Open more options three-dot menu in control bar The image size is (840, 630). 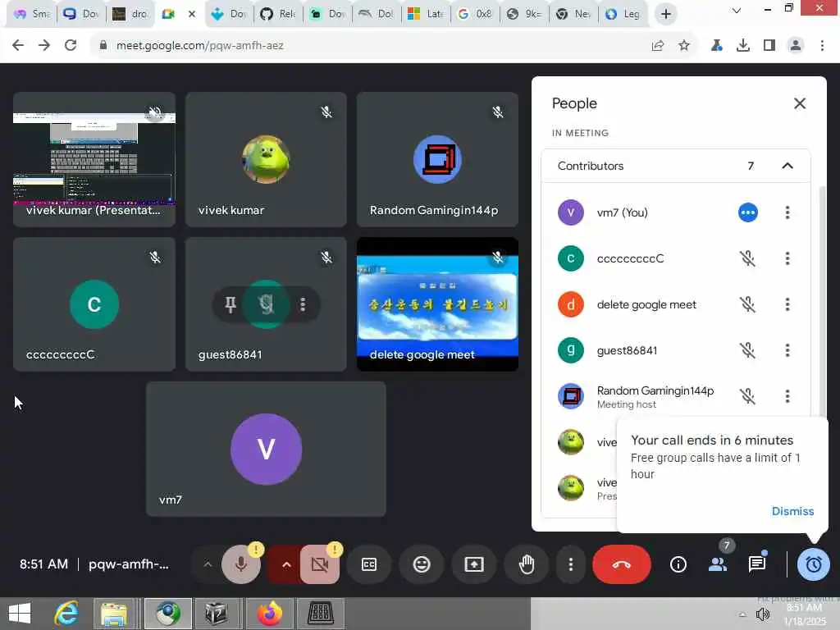571,564
